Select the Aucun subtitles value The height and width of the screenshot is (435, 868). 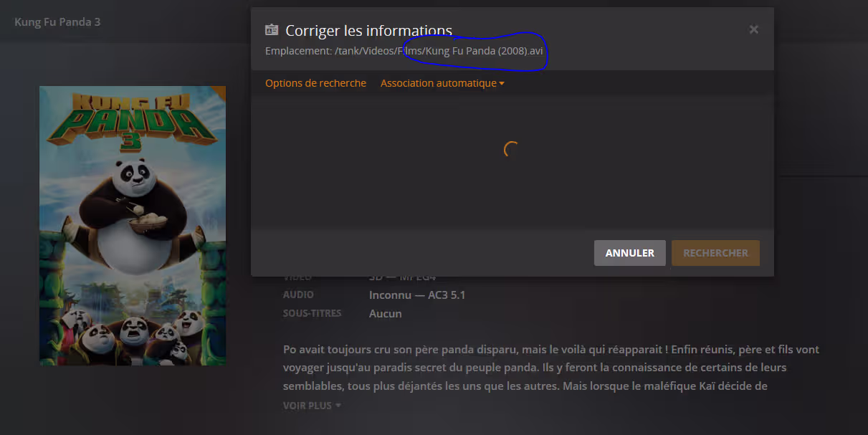(385, 313)
